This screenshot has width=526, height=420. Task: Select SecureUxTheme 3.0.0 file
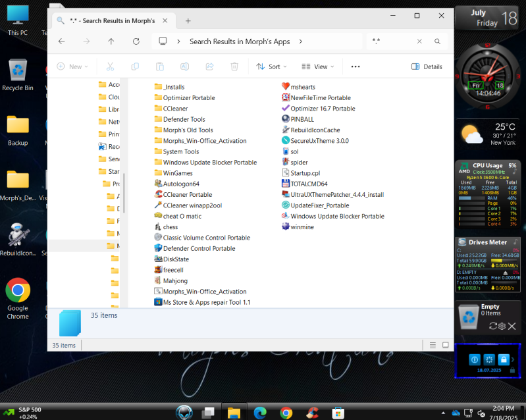315,141
